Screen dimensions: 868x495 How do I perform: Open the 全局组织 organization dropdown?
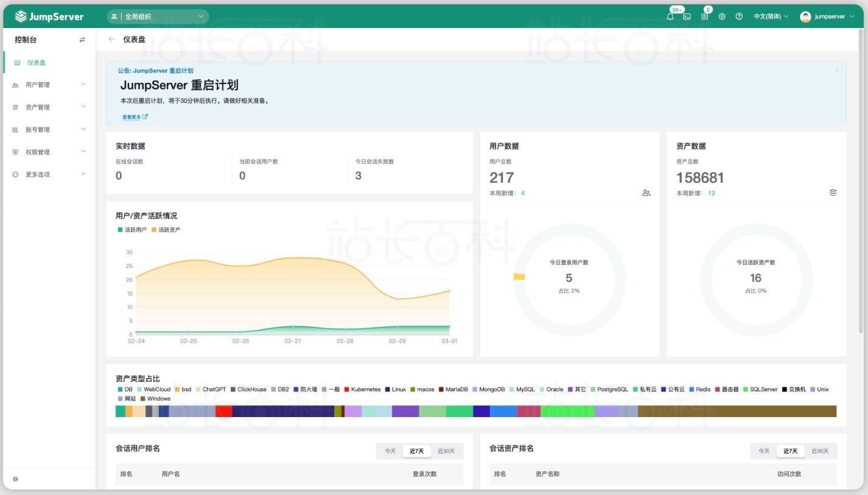pyautogui.click(x=158, y=17)
